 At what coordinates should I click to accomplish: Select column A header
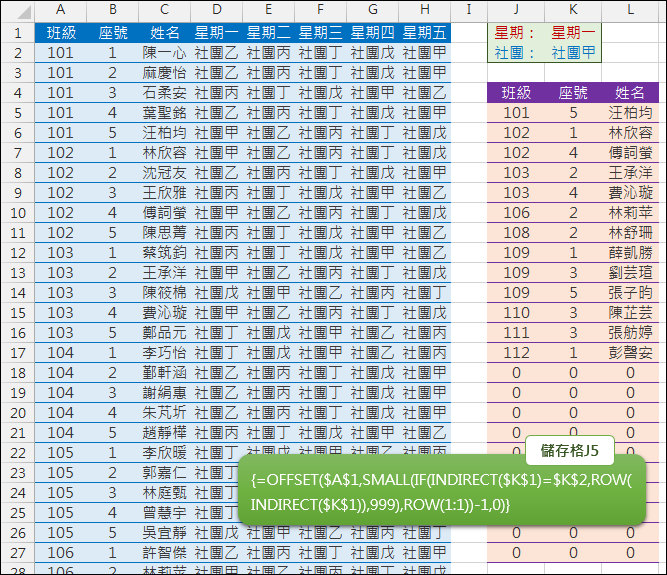click(60, 10)
